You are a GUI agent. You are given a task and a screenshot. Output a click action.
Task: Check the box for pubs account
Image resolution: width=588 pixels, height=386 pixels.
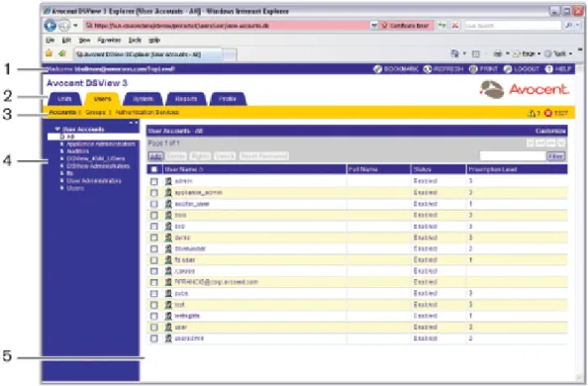153,293
